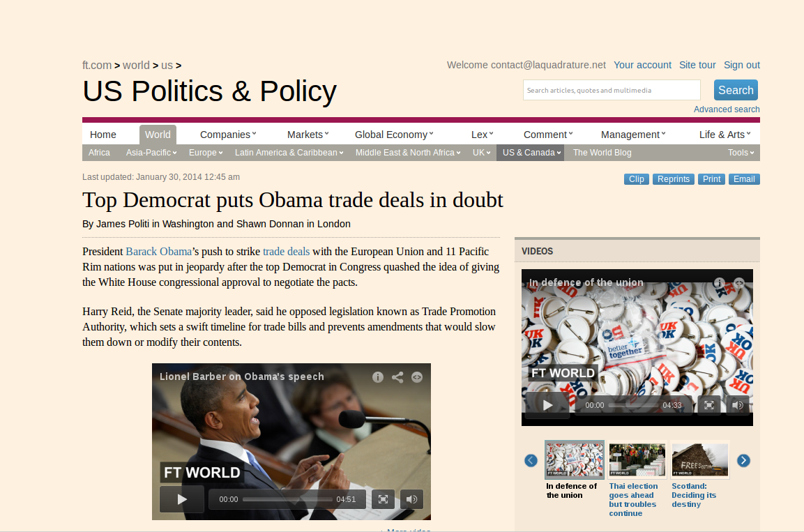Show next videos with right carousel arrow

(x=743, y=460)
